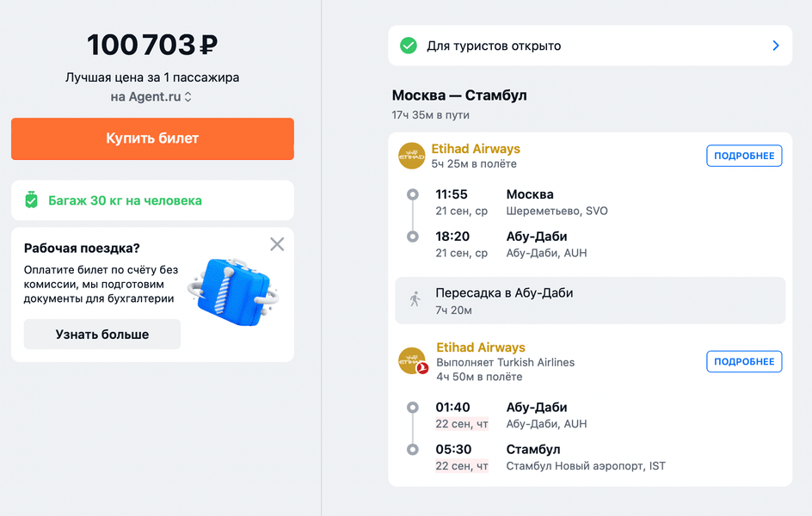This screenshot has width=812, height=516.
Task: Click the green checkmark tourist status icon
Action: pos(409,46)
